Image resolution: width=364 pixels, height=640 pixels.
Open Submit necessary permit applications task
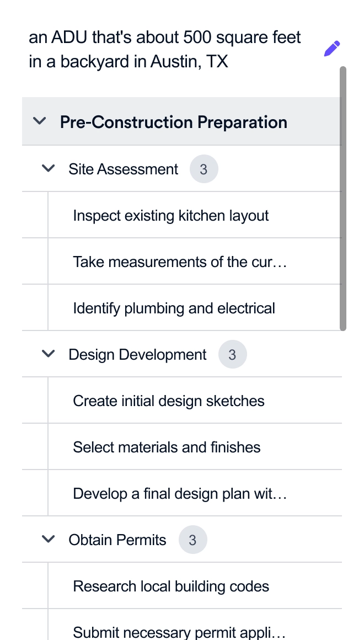180,631
